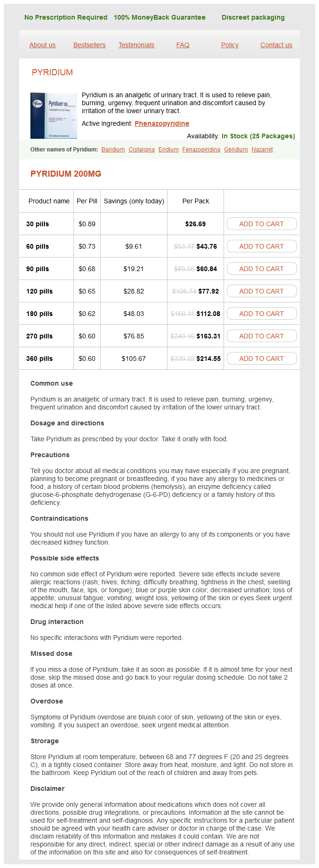The width and height of the screenshot is (319, 868).
Task: Go to Bestsellers in navigation
Action: pos(89,45)
